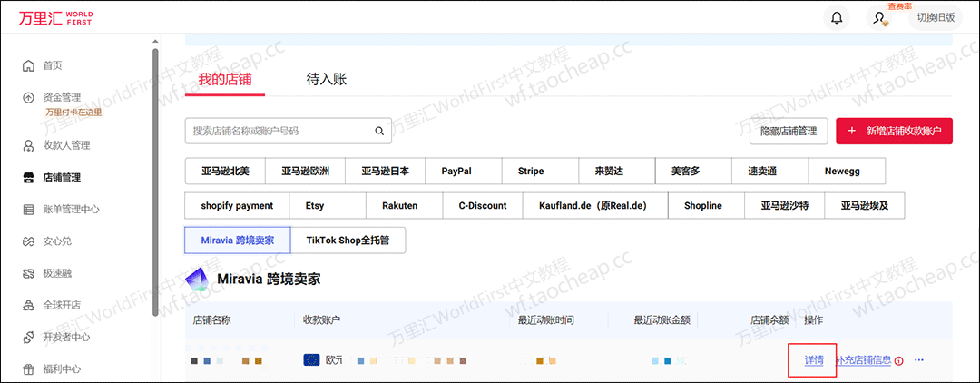Viewport: 980px width, 383px height.
Task: Select the Miravia 跨境卖家 filter
Action: point(238,240)
